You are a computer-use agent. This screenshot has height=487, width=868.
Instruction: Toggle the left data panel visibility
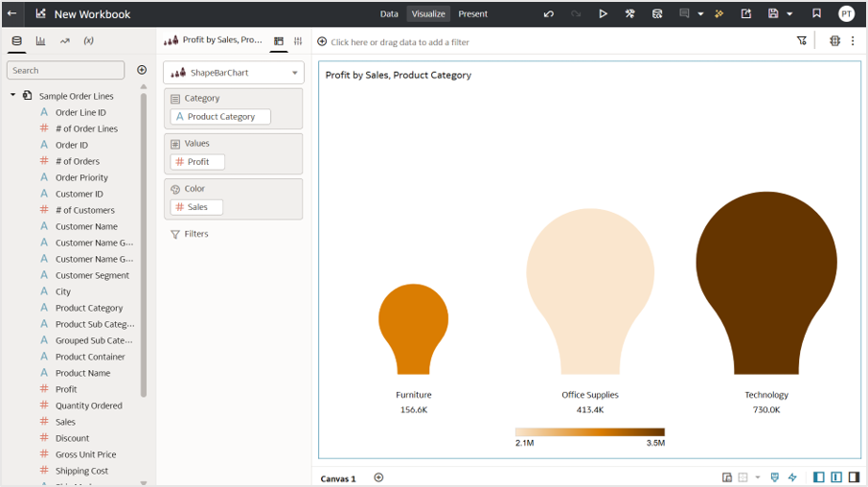pyautogui.click(x=819, y=477)
